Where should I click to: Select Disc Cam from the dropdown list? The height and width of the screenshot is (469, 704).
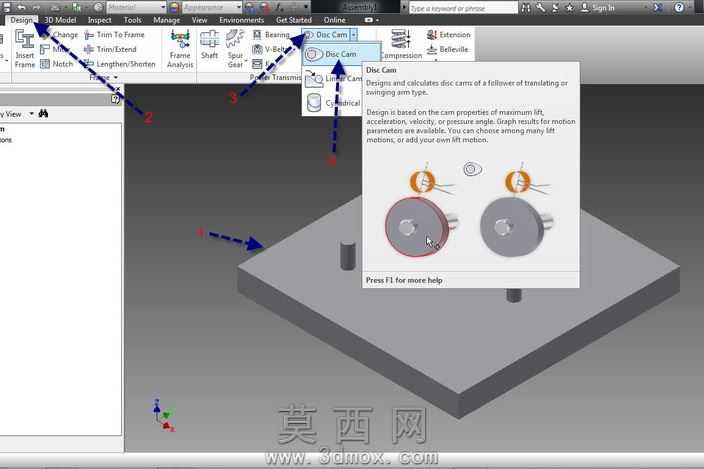[x=341, y=54]
